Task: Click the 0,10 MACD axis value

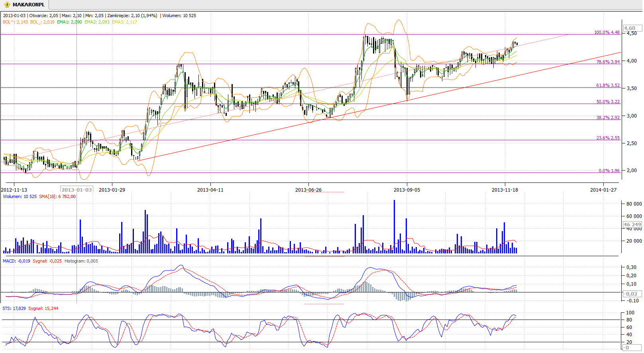Action: (632, 284)
